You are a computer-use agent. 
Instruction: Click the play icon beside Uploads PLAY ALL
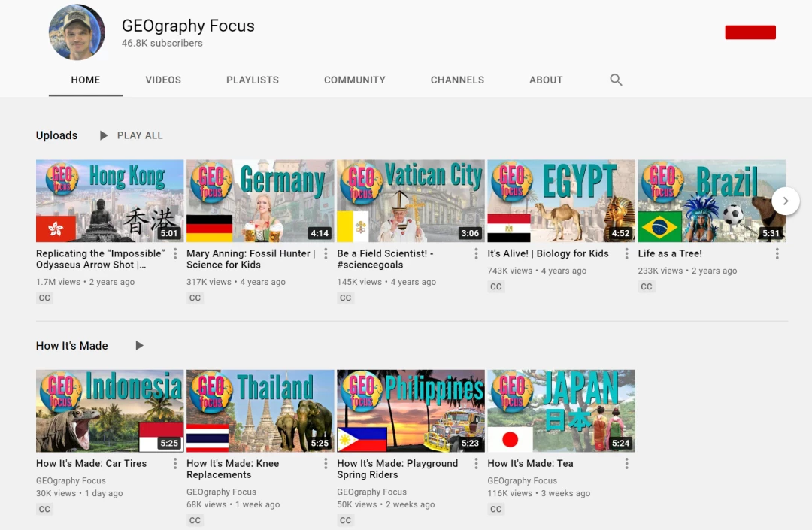click(x=104, y=135)
